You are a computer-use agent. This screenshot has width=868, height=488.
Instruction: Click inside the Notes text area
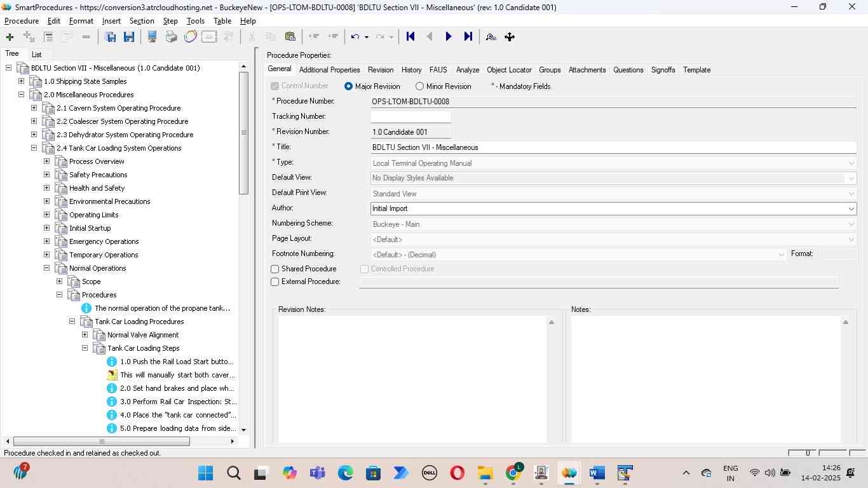click(x=706, y=379)
